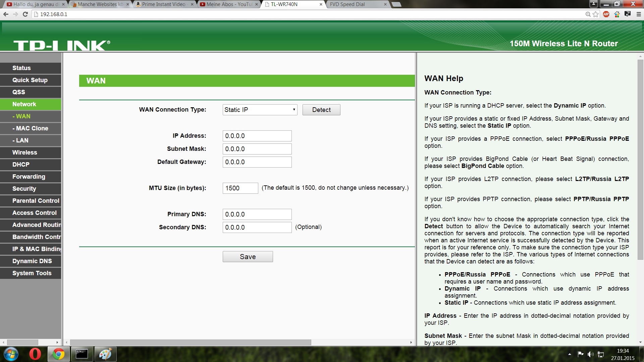This screenshot has width=644, height=362.
Task: Click the horizontal scrollbar under WAN form
Action: tap(191, 342)
